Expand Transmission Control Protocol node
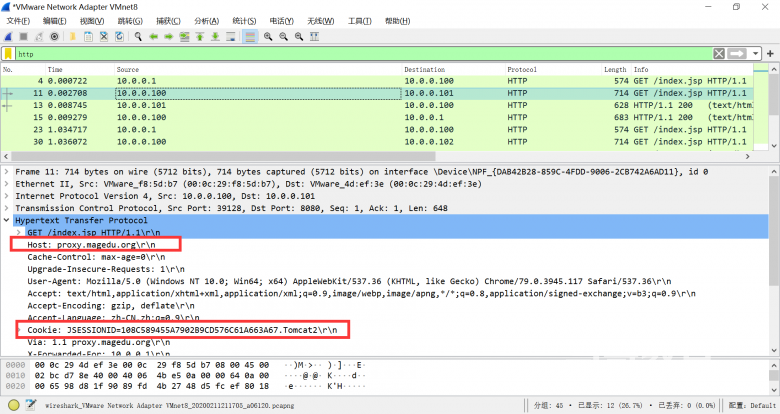Screen dimensions: 780x414 [x=6, y=208]
